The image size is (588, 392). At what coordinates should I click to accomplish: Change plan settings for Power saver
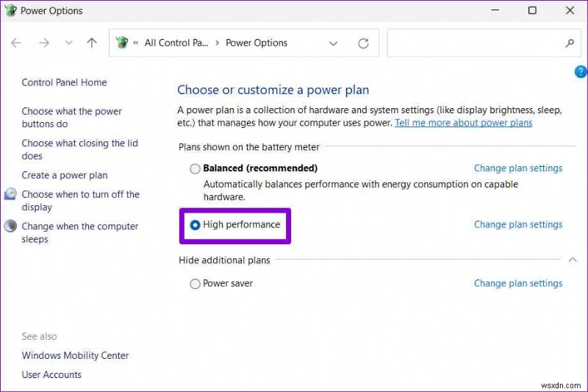518,284
